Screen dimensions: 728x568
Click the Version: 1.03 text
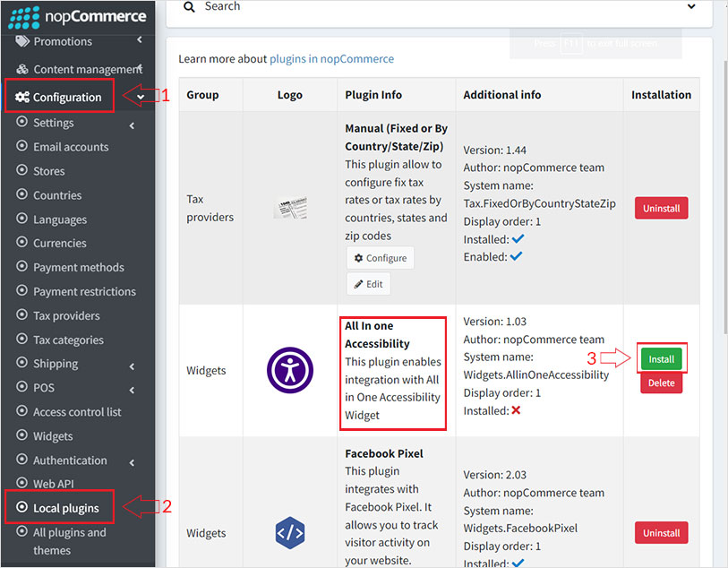point(495,322)
